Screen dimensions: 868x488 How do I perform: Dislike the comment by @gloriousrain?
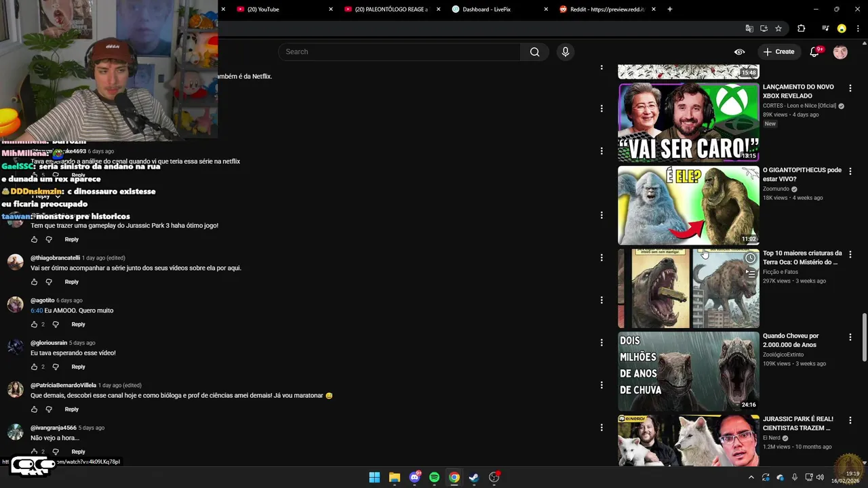[56, 367]
